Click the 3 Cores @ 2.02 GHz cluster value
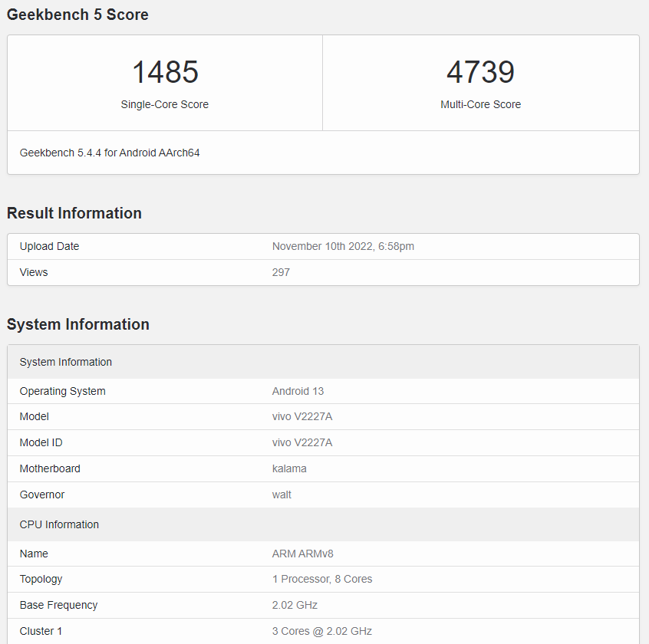The image size is (649, 644). (x=321, y=631)
